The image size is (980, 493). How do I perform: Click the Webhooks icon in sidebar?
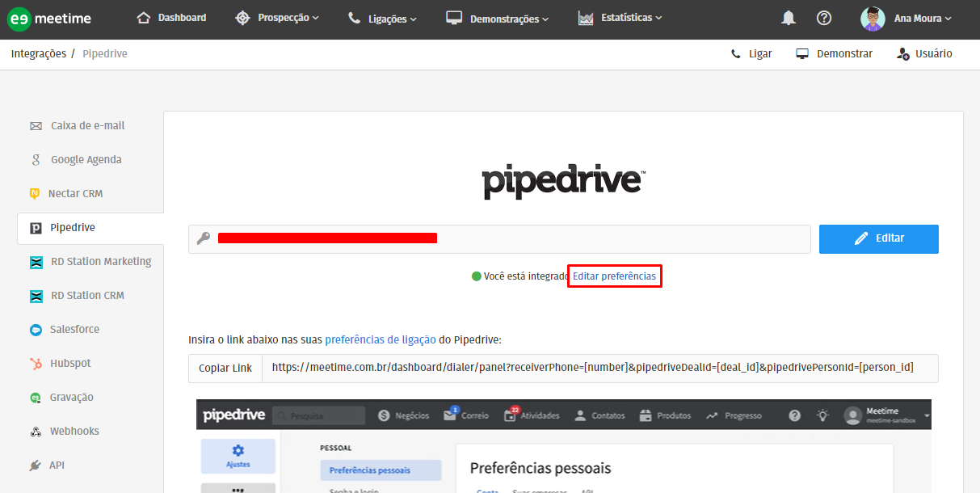point(36,432)
